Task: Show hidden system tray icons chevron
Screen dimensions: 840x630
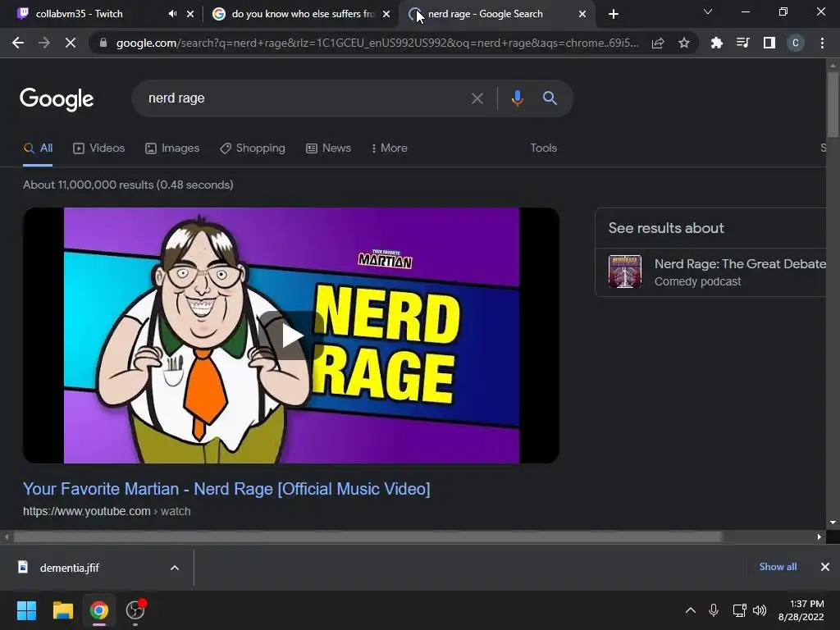Action: [691, 610]
